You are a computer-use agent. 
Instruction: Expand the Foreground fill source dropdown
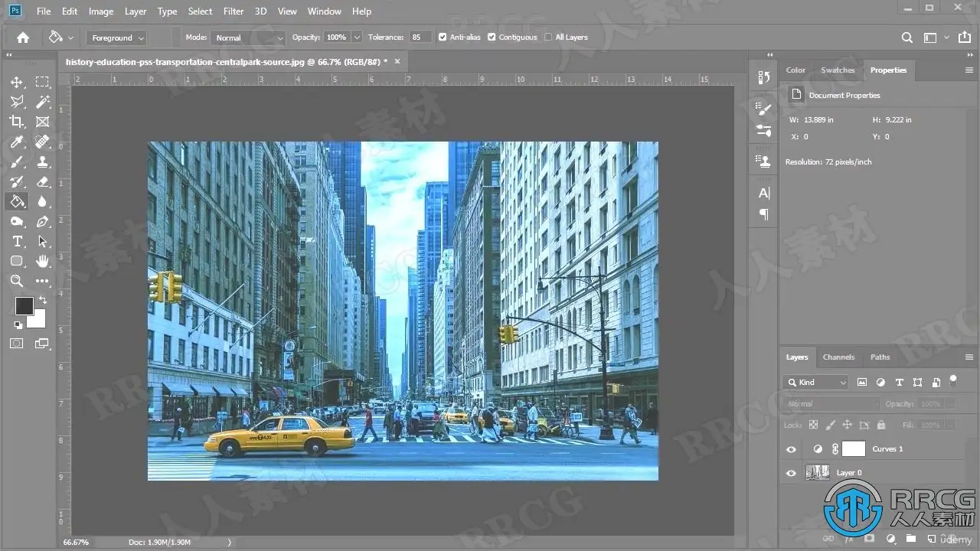(119, 37)
